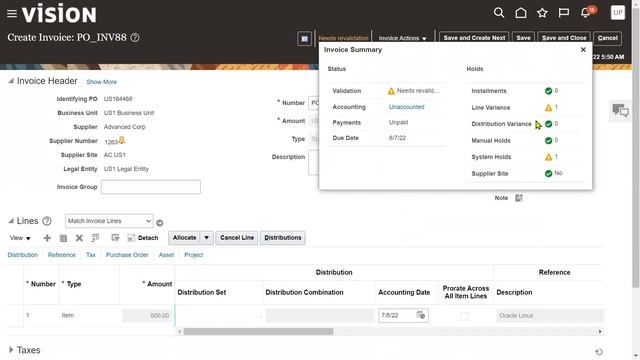Switch to the Project tab

tap(193, 255)
